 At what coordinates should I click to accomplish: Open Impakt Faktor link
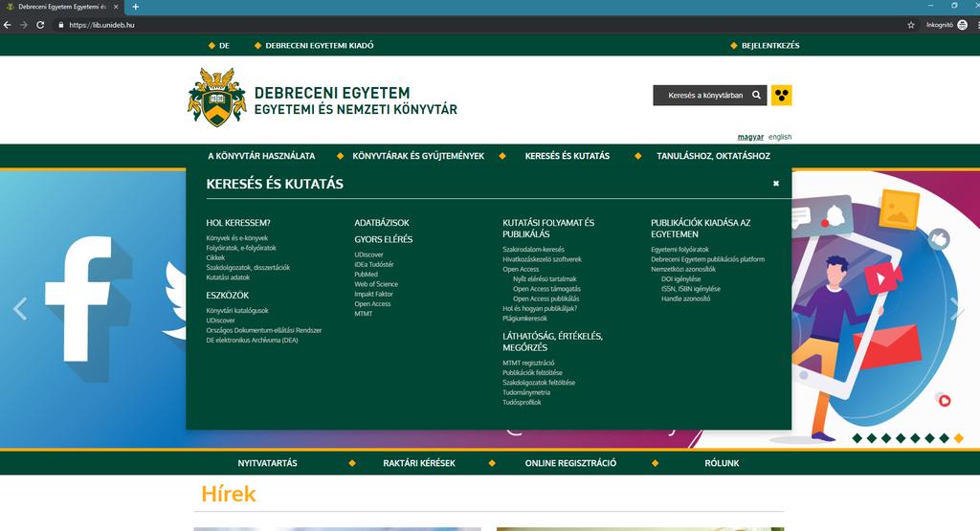374,295
